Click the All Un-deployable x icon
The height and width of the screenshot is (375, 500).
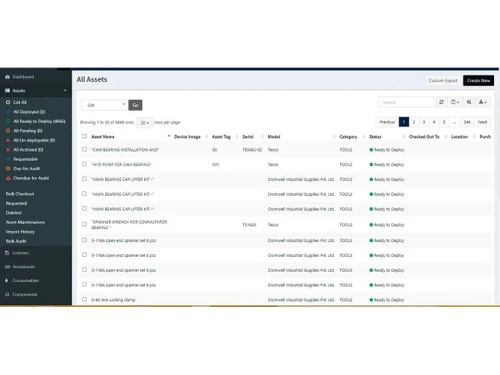[x=8, y=140]
